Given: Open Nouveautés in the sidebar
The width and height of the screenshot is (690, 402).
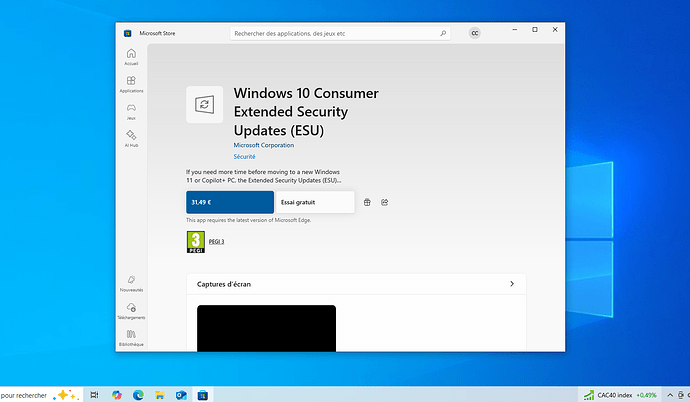Looking at the screenshot, I should click(131, 283).
